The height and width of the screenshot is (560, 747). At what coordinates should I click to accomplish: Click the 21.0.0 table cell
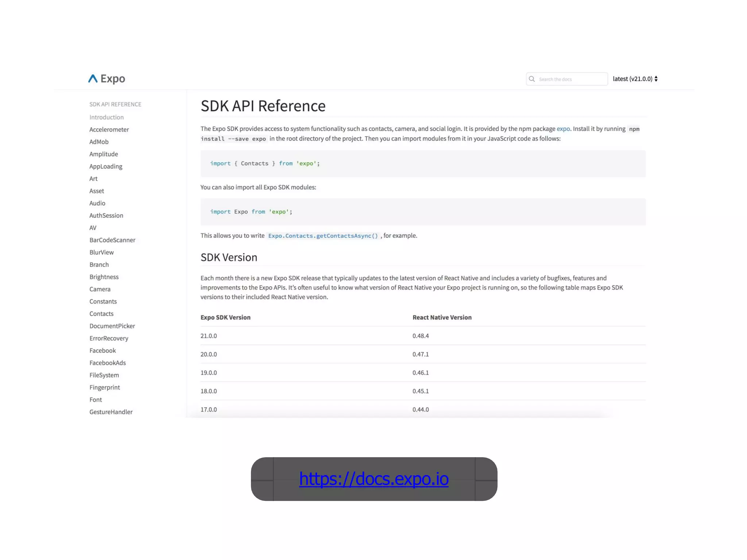pos(209,336)
